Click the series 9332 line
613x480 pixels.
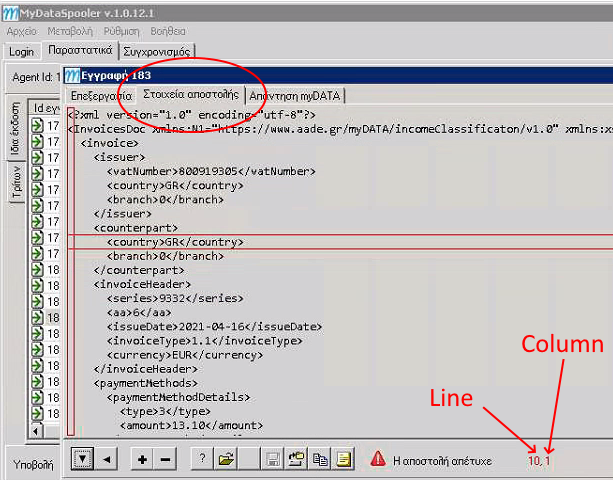click(x=175, y=298)
